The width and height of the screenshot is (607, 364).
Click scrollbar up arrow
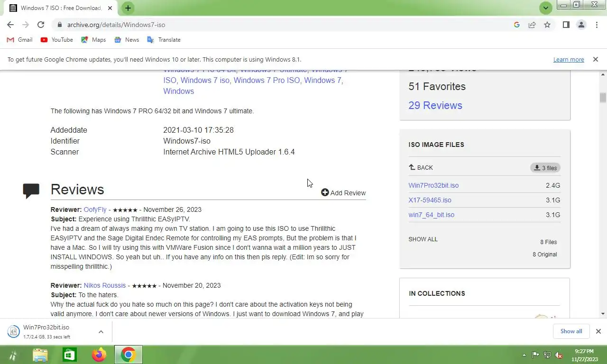tap(603, 74)
